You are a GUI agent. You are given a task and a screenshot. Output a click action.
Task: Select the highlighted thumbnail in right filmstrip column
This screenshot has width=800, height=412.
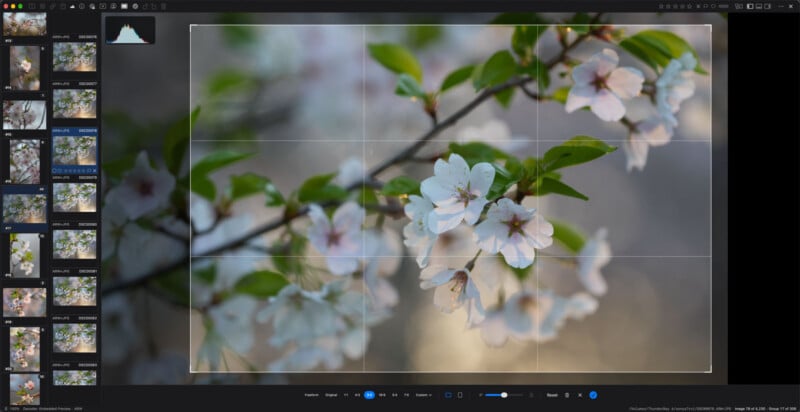click(x=74, y=150)
